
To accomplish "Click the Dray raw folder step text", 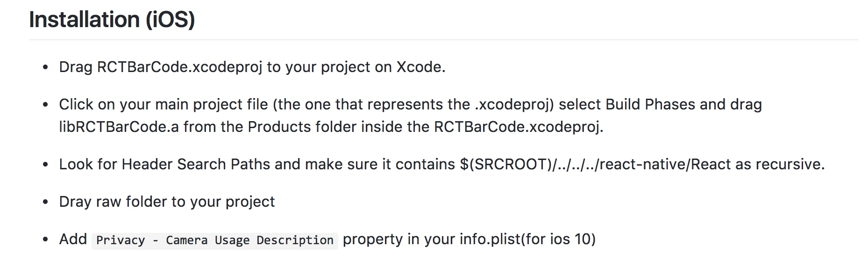I will click(x=167, y=202).
